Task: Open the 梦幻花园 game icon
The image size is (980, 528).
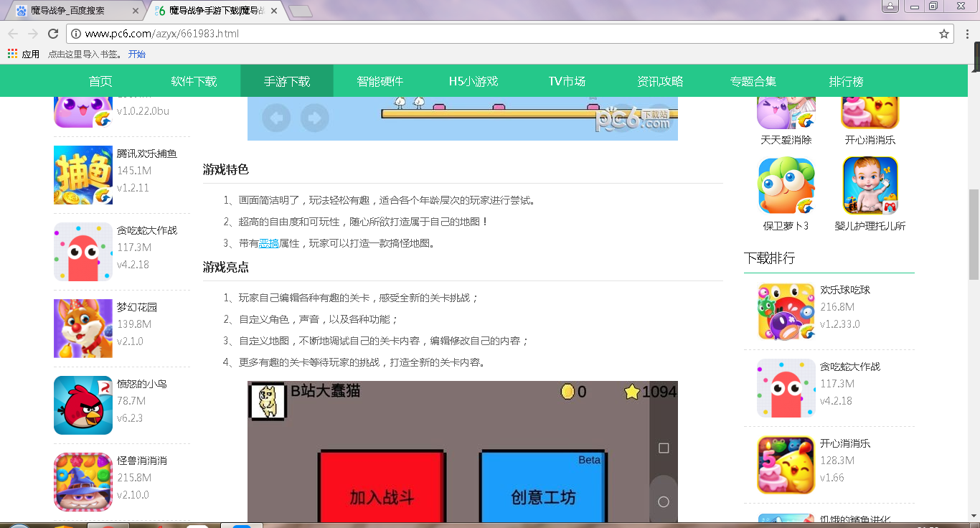Action: 83,329
